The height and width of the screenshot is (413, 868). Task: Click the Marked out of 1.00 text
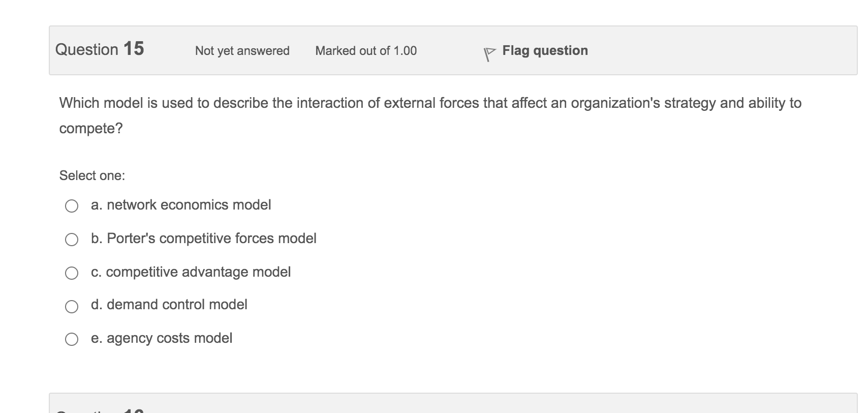tap(366, 51)
